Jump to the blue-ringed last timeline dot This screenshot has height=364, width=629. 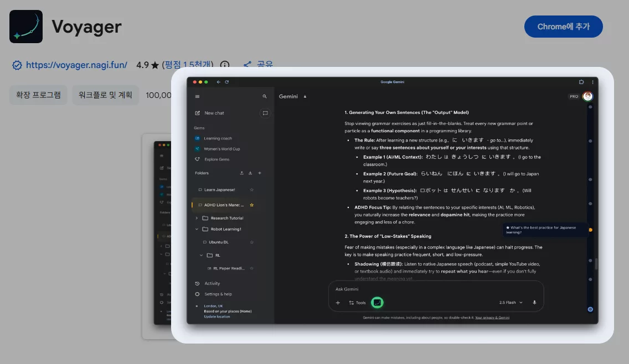(x=590, y=309)
